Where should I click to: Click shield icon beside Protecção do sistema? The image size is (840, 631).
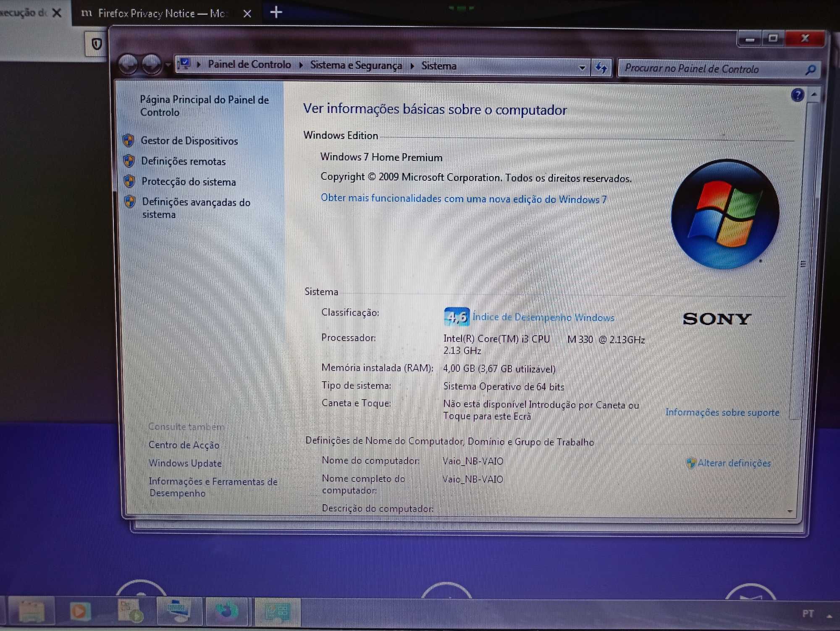[129, 181]
